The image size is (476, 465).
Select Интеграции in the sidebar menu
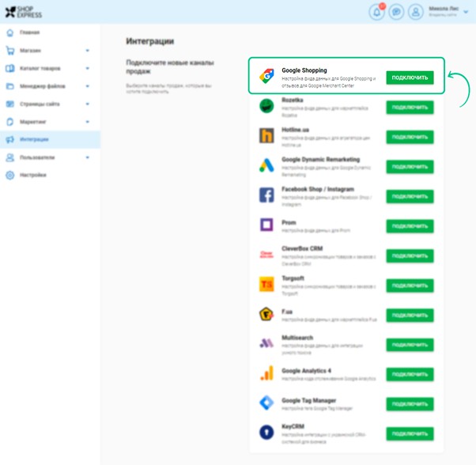pyautogui.click(x=34, y=140)
